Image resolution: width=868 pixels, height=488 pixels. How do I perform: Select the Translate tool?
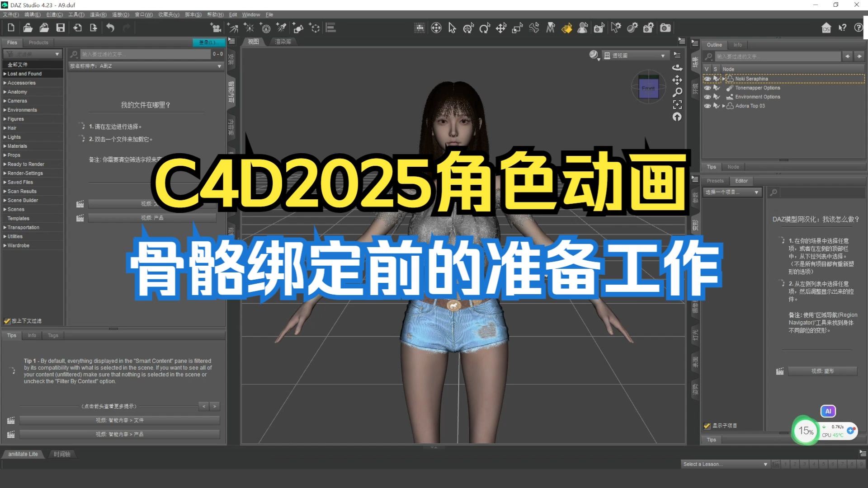click(501, 28)
